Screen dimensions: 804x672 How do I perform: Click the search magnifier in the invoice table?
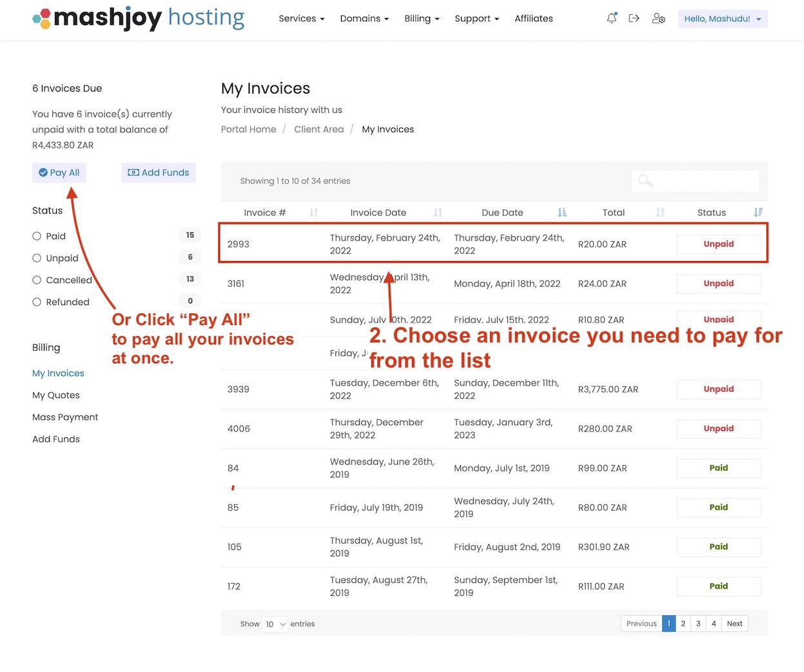coord(644,181)
